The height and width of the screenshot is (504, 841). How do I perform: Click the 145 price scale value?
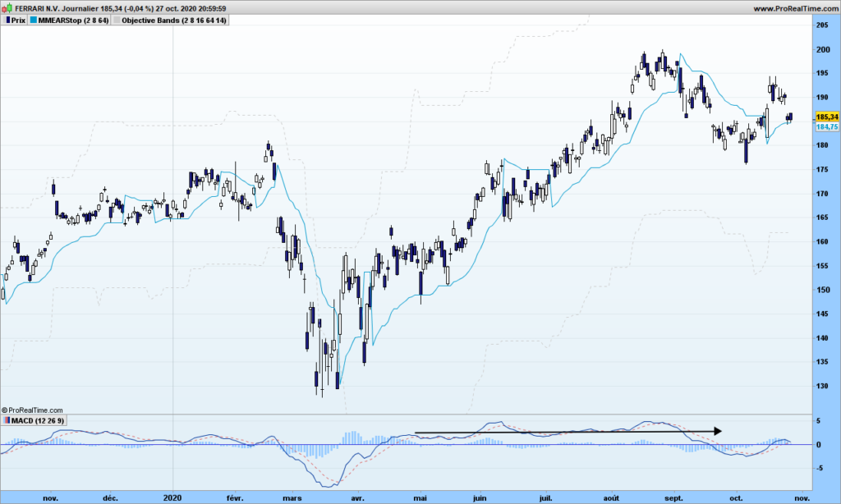pyautogui.click(x=821, y=314)
